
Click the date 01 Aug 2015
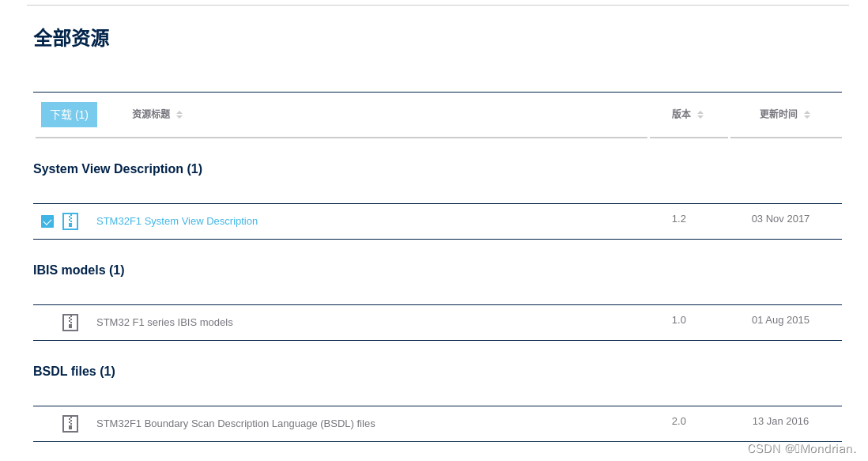tap(780, 320)
